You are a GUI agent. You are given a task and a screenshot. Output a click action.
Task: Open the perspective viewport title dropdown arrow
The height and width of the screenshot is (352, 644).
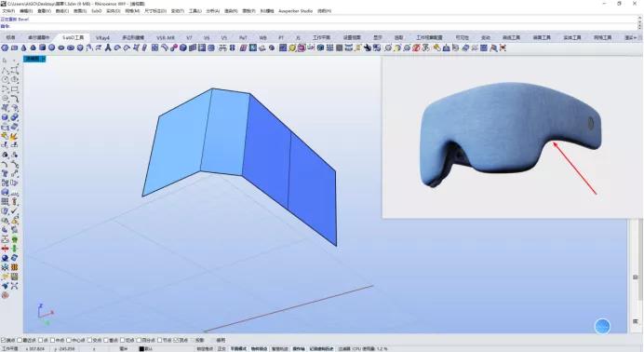44,59
